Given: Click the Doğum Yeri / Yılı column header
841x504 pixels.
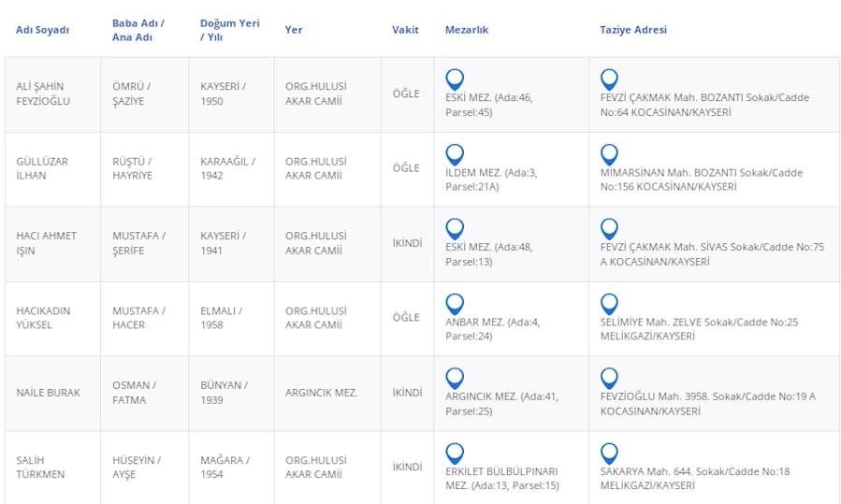Looking at the screenshot, I should (x=229, y=30).
